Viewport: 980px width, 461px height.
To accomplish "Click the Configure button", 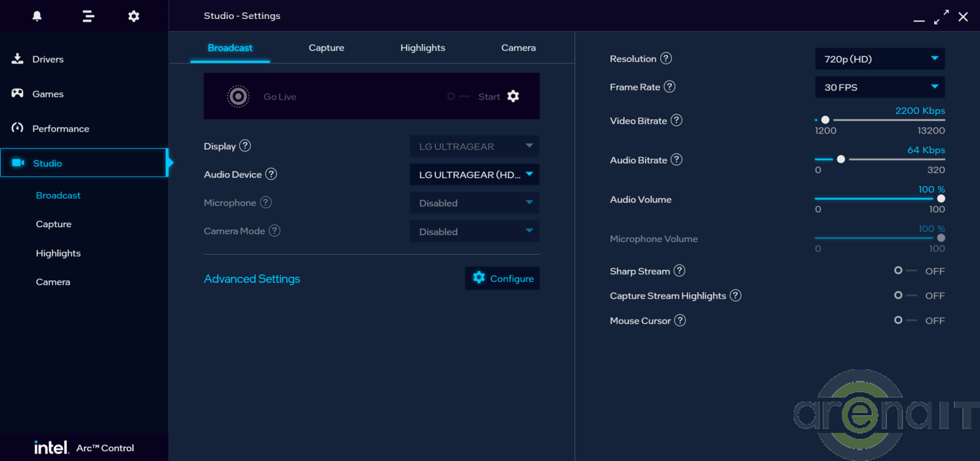I will point(502,279).
